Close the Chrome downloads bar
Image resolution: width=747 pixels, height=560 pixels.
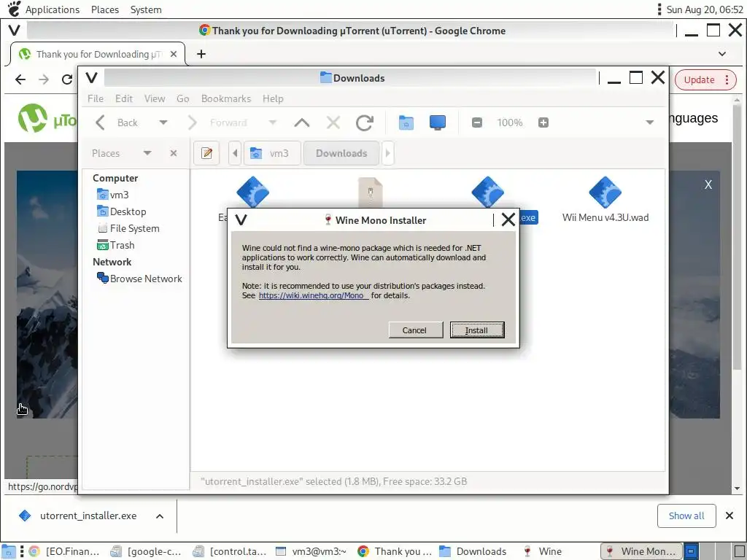pos(729,516)
